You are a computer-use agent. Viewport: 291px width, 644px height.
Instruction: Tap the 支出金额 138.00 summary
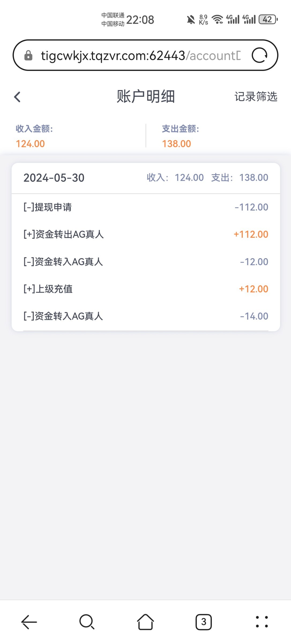180,136
